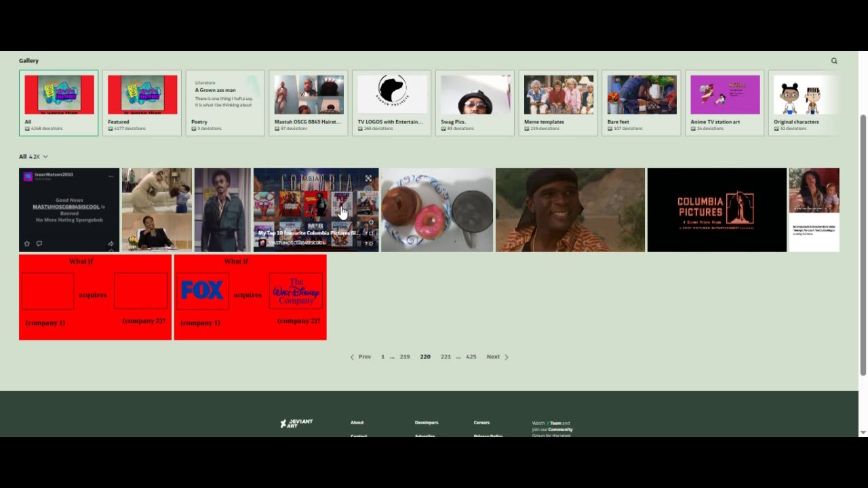Open the smiling man in durag image
Image resolution: width=868 pixels, height=488 pixels.
(570, 210)
